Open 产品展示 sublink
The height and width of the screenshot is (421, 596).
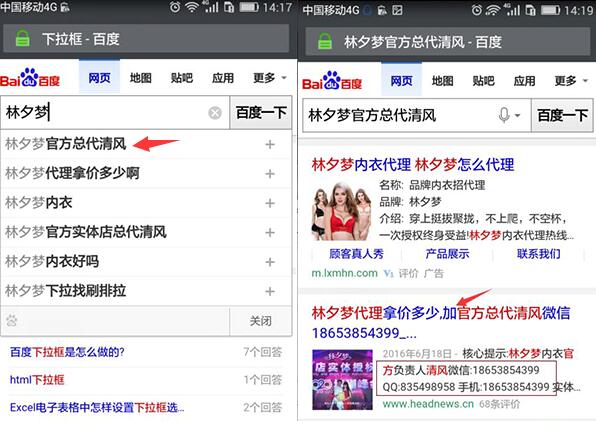tap(447, 254)
